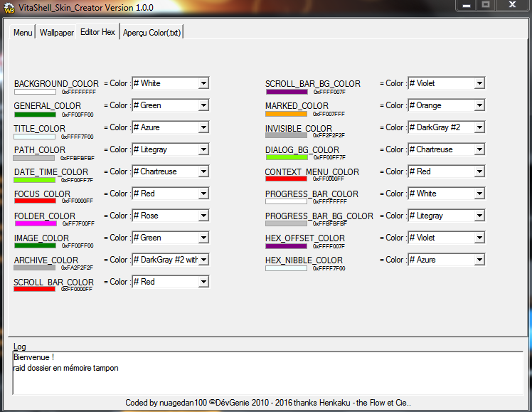Click the magenta FOLDER_COLOR swatch
The width and height of the screenshot is (532, 412).
click(x=36, y=223)
